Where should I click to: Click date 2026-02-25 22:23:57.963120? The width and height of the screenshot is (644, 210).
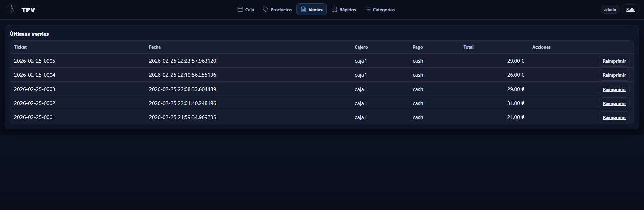coord(182,61)
